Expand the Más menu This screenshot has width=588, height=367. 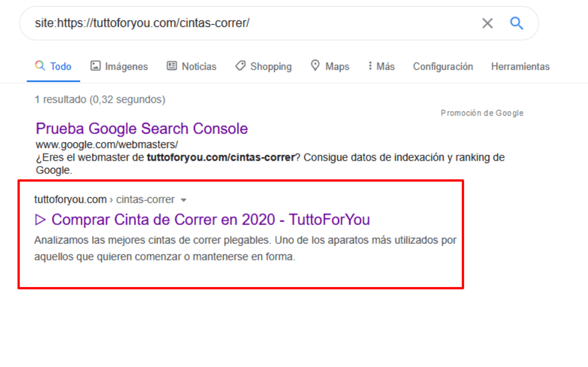tap(381, 66)
